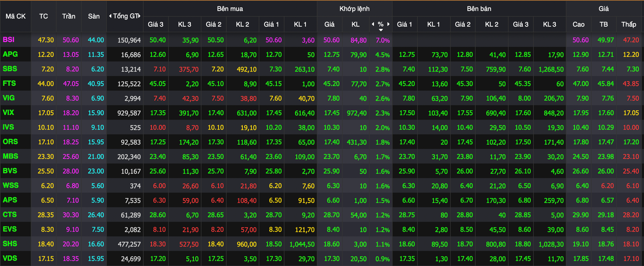Open the SHS stock symbol

(x=10, y=244)
